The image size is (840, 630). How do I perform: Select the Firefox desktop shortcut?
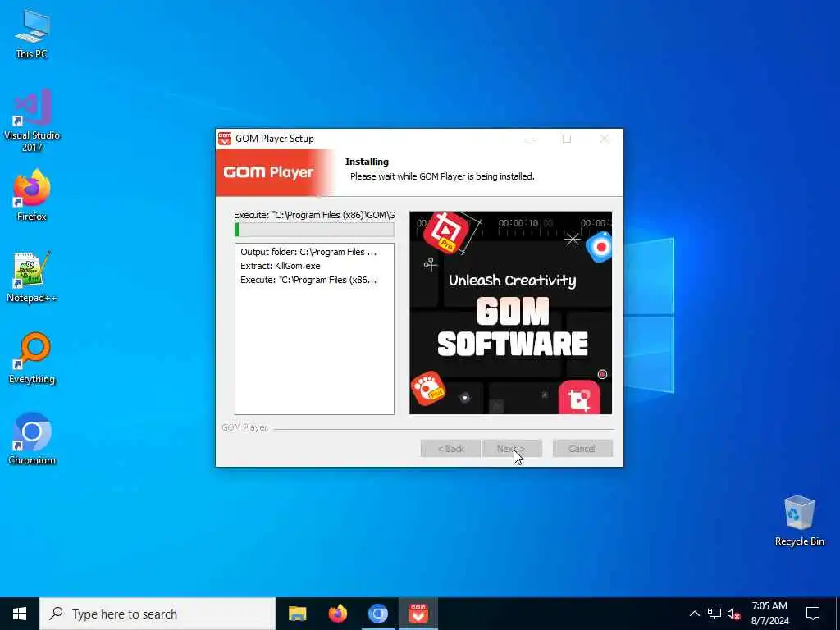click(x=32, y=195)
